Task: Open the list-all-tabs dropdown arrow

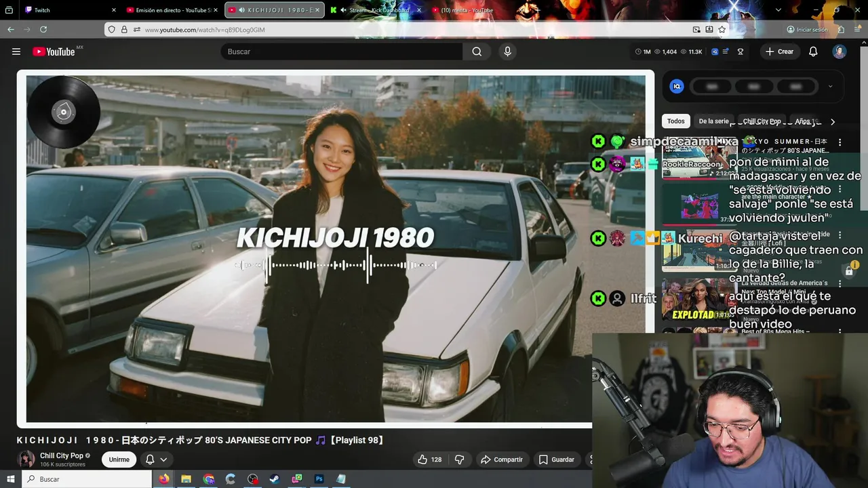Action: [778, 10]
